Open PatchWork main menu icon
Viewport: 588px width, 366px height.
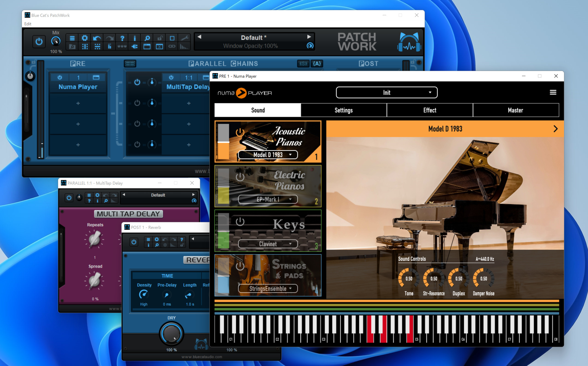click(72, 38)
